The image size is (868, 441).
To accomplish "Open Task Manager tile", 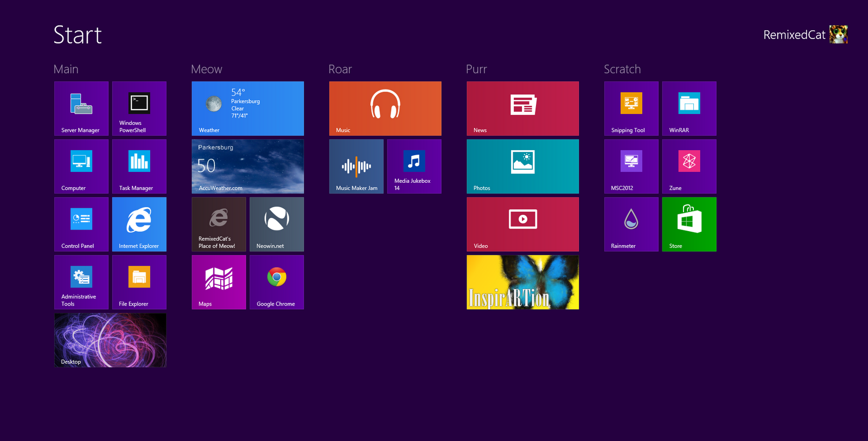I will point(139,167).
